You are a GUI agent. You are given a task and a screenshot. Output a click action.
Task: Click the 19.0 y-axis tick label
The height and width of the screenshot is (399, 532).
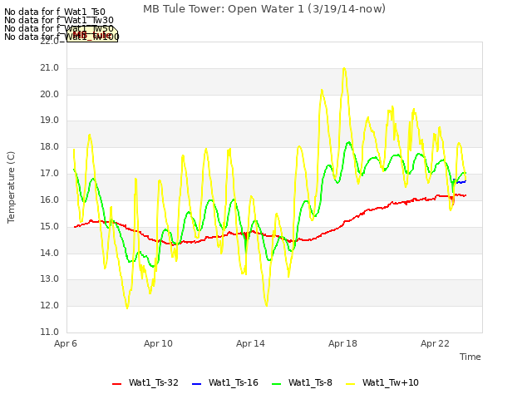tap(50, 121)
